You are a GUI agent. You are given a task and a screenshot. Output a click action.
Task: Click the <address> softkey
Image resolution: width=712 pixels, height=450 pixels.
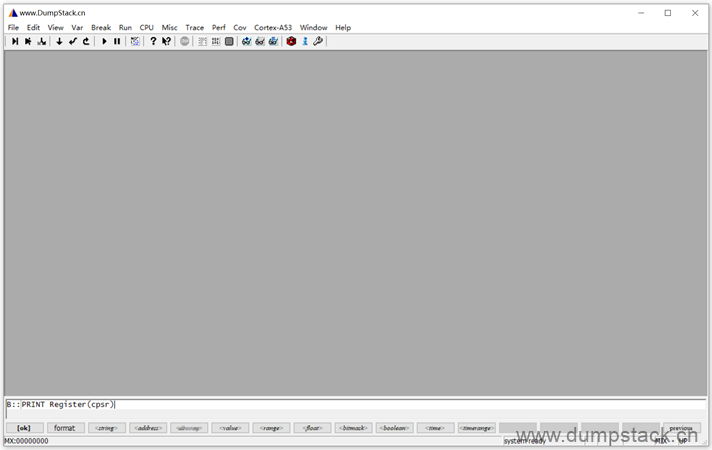pos(148,428)
